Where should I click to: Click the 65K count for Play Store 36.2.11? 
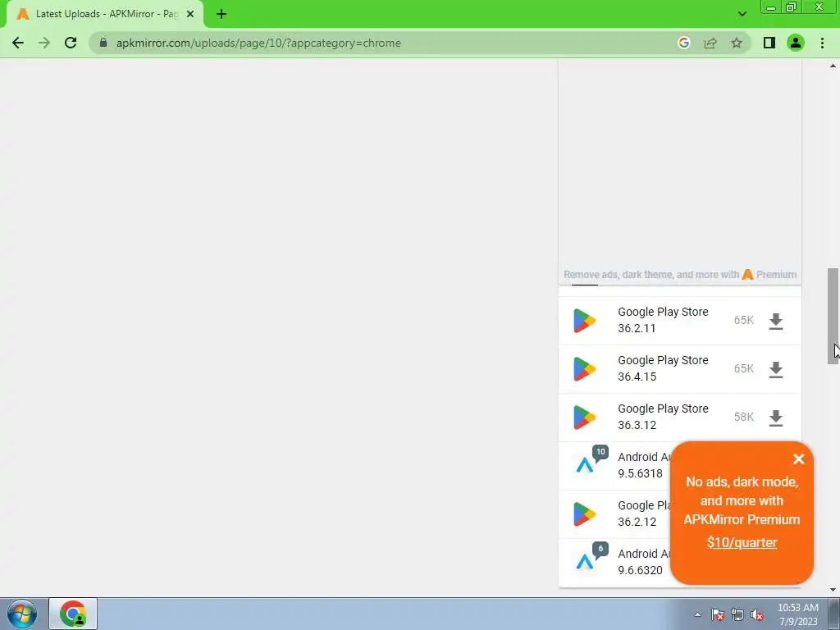[x=743, y=320]
